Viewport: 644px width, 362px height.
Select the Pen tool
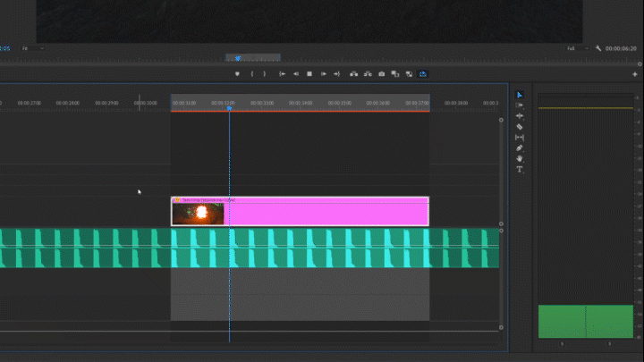tap(520, 148)
